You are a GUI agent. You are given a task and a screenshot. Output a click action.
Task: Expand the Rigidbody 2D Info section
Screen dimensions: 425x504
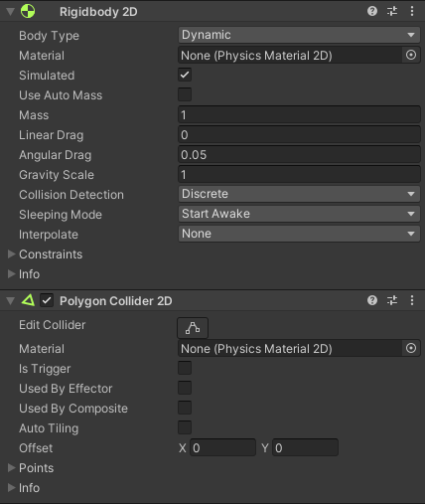(x=11, y=274)
